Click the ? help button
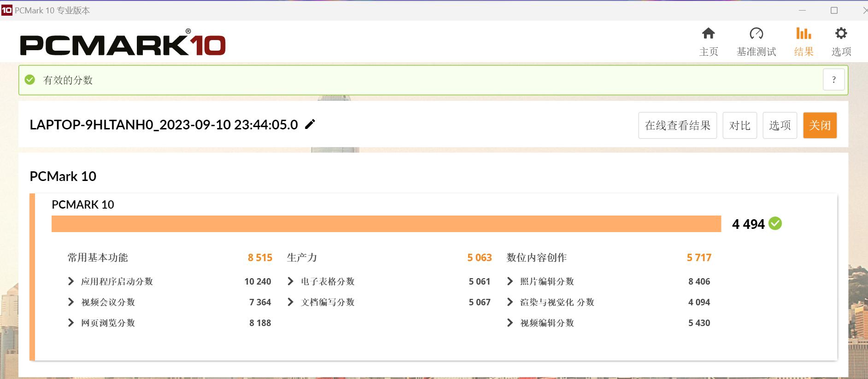Image resolution: width=868 pixels, height=379 pixels. click(833, 80)
